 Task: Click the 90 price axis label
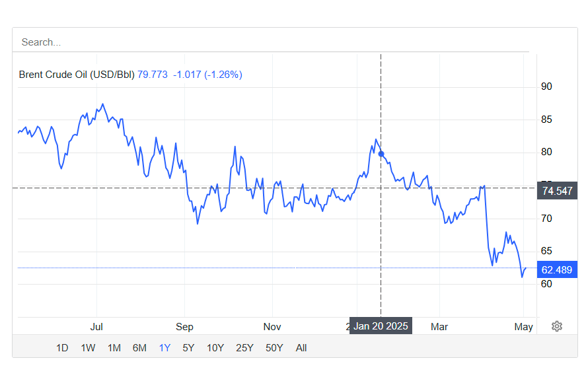tap(546, 87)
